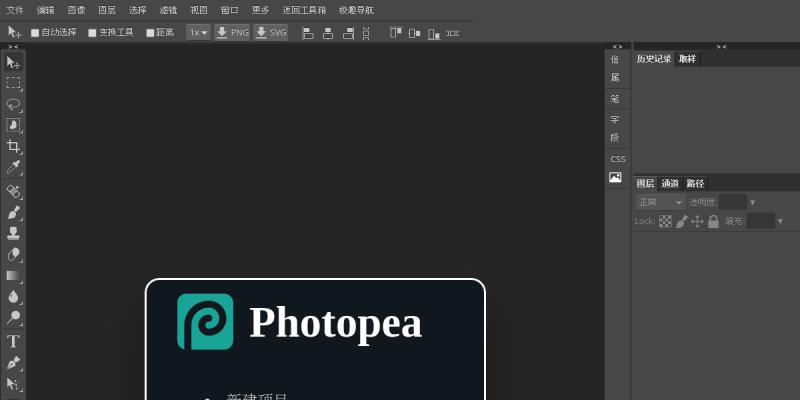Open the image panel icon below CSS

pos(615,178)
